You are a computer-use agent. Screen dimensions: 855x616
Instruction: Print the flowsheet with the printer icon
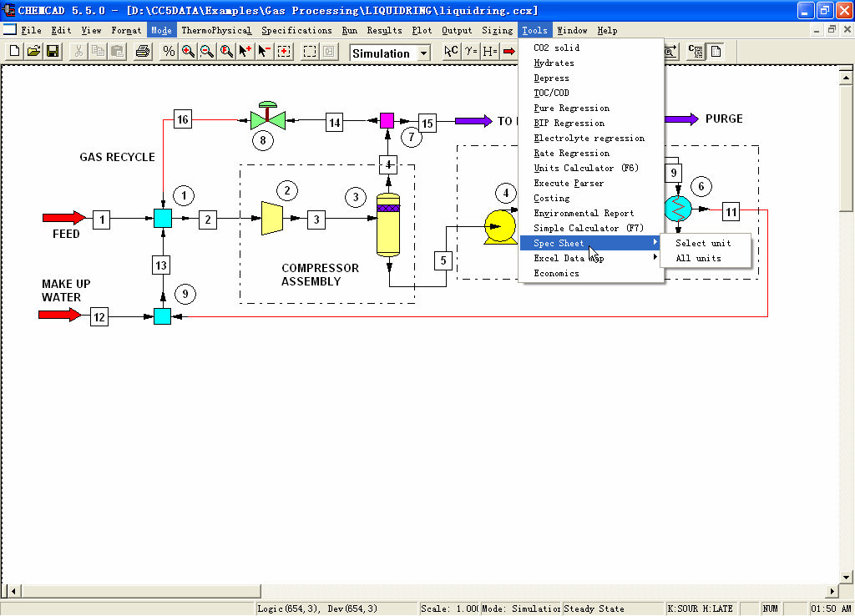pos(143,51)
